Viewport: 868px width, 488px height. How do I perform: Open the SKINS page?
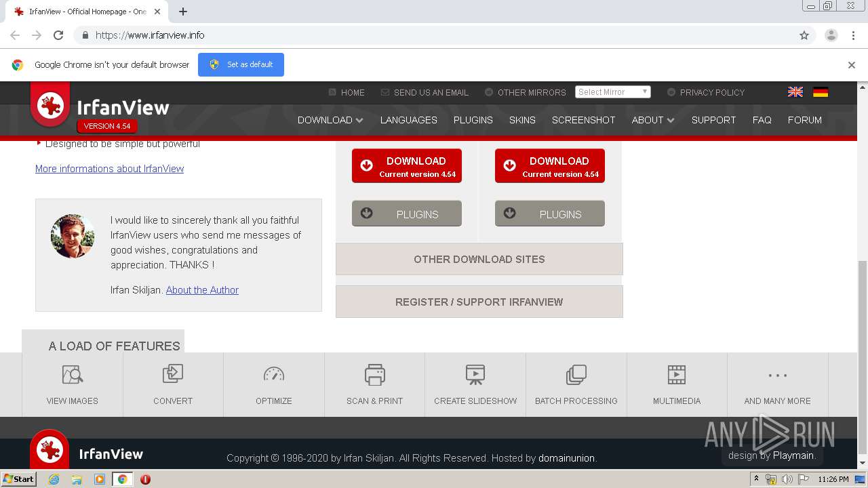522,120
